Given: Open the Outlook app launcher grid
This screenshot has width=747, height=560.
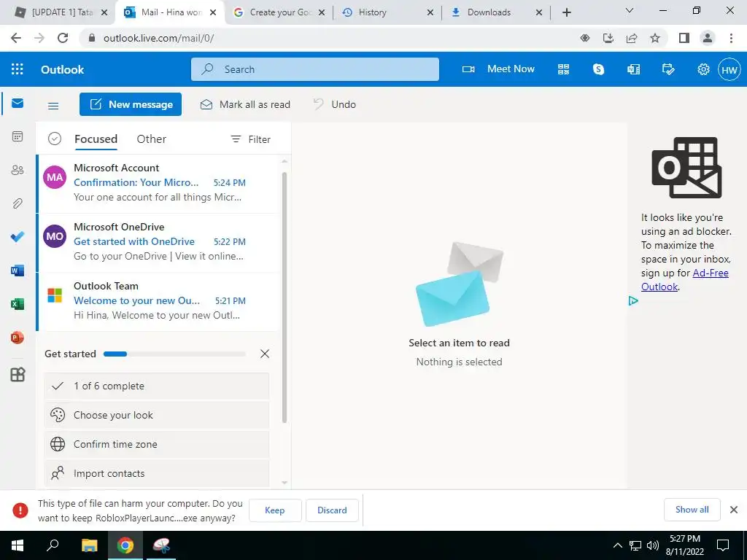Looking at the screenshot, I should (18, 69).
